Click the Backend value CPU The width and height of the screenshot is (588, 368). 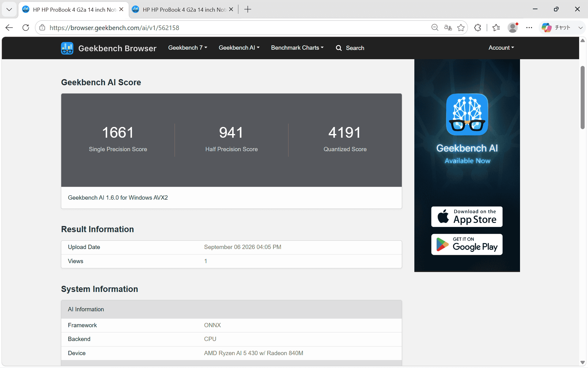[x=210, y=339]
